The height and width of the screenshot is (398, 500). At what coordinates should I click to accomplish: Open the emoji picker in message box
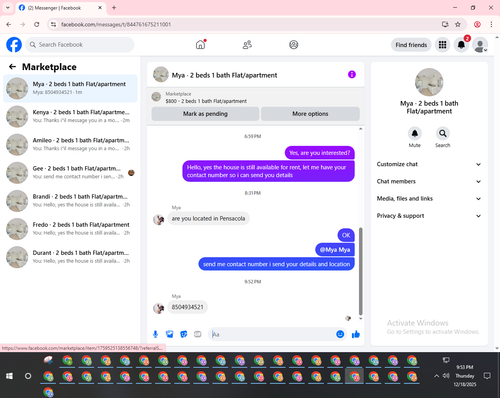click(340, 334)
